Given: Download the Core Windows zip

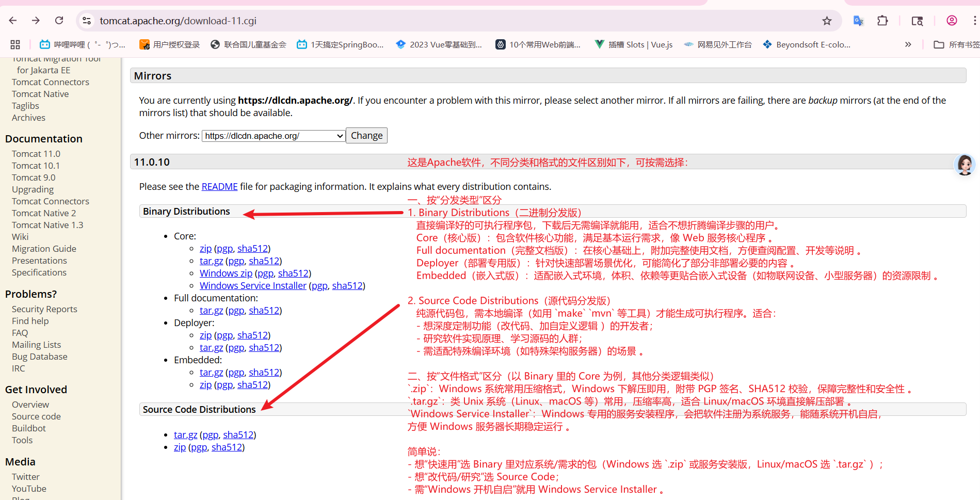Looking at the screenshot, I should click(x=226, y=273).
